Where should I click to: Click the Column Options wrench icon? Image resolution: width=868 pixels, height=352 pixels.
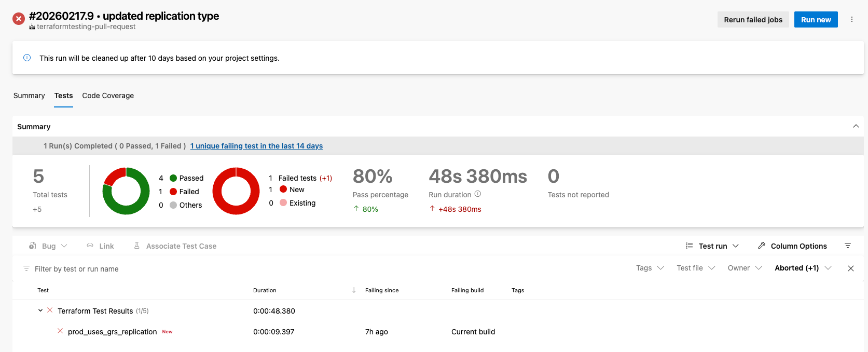[x=762, y=246]
